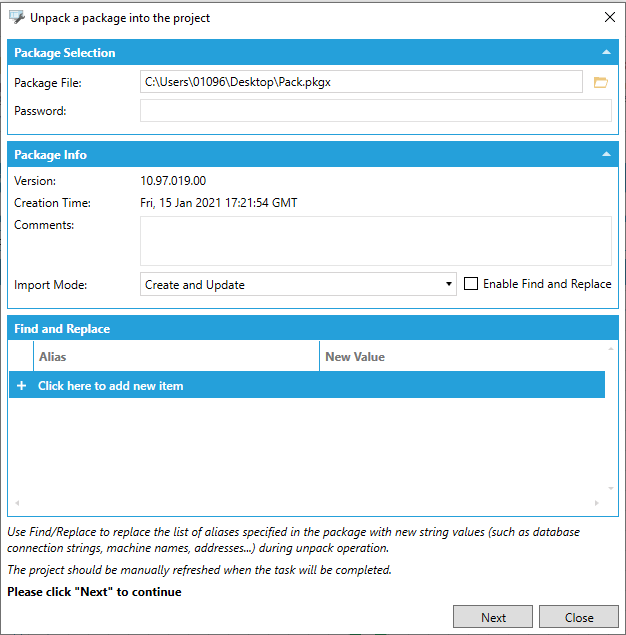This screenshot has height=635, width=626.
Task: Focus the Password input field
Action: click(375, 111)
